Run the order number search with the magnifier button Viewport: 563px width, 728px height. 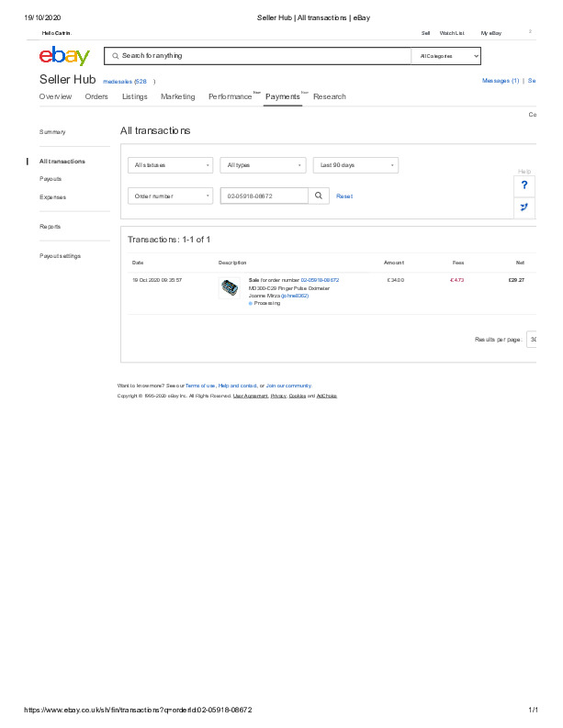(318, 196)
